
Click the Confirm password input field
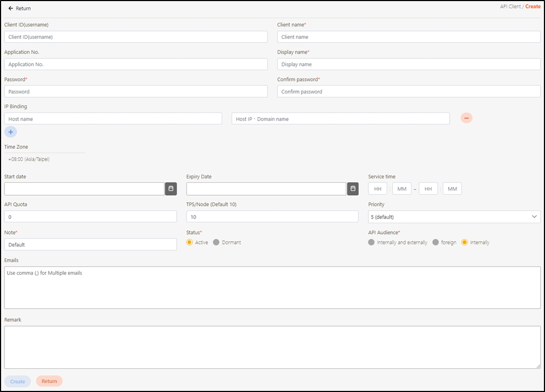(x=409, y=91)
